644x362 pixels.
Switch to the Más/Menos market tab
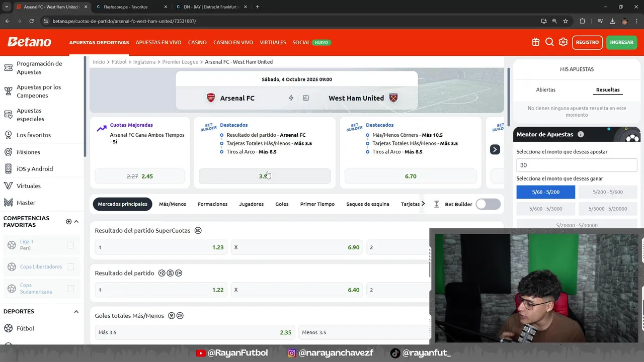(173, 204)
